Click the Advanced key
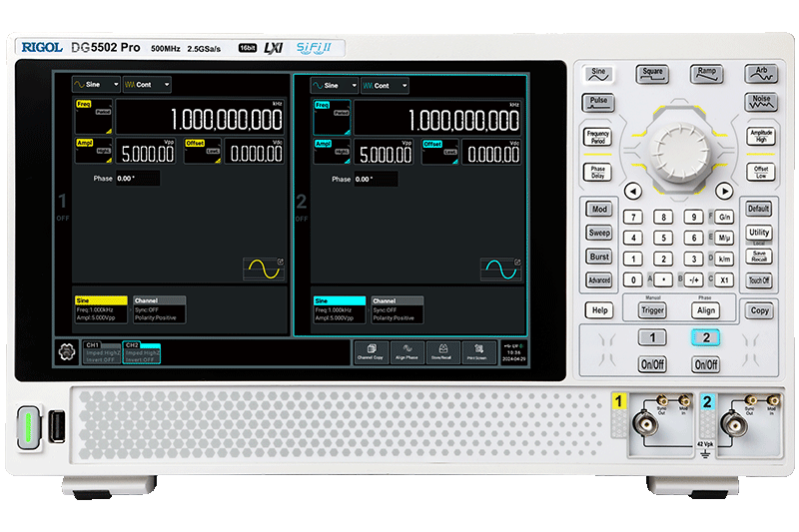The height and width of the screenshot is (532, 799). point(599,280)
